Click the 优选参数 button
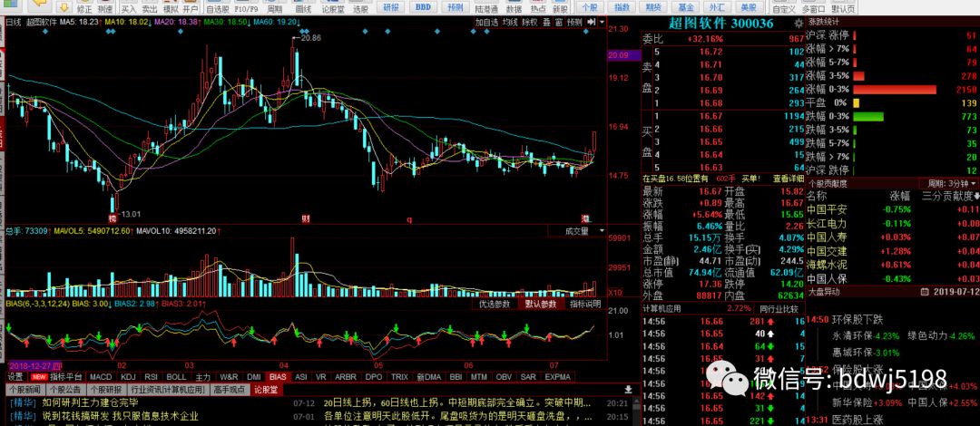 495,305
